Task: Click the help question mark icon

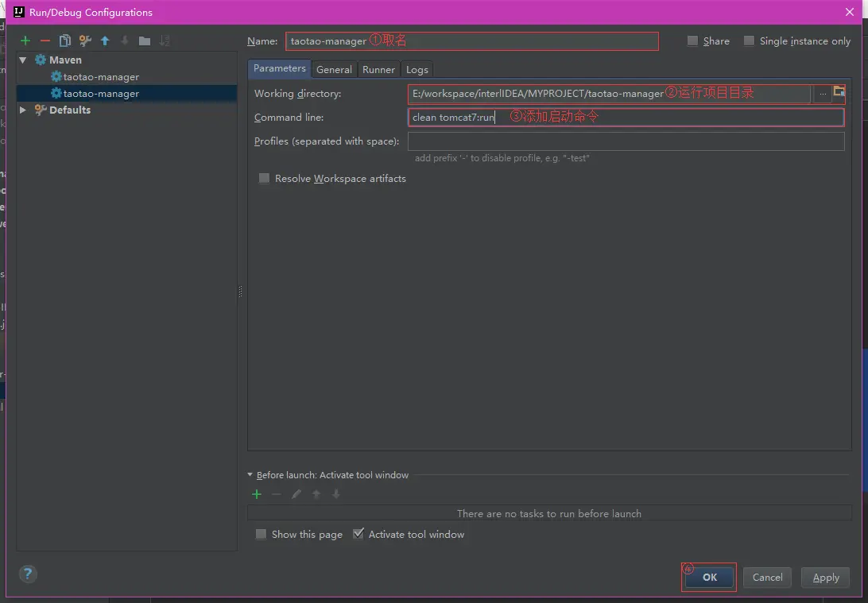Action: click(27, 574)
